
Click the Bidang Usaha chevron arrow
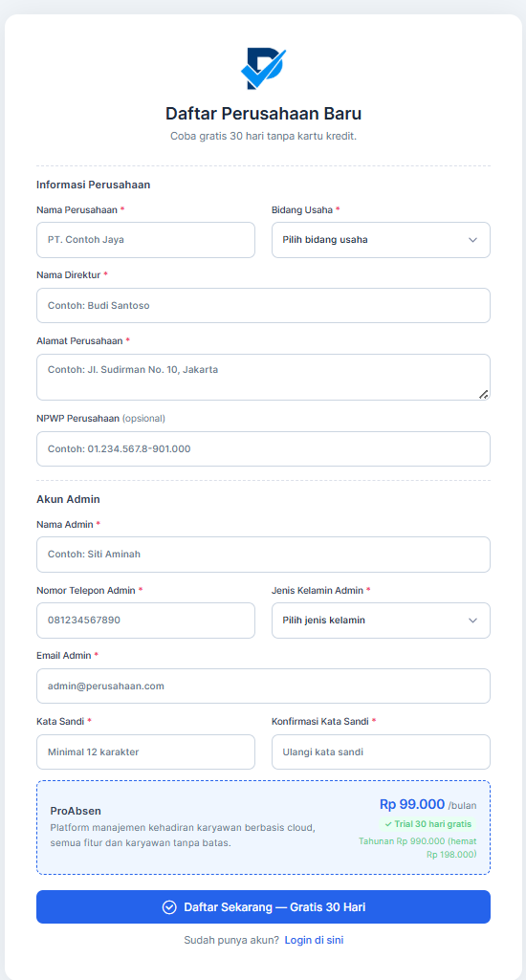coord(472,240)
